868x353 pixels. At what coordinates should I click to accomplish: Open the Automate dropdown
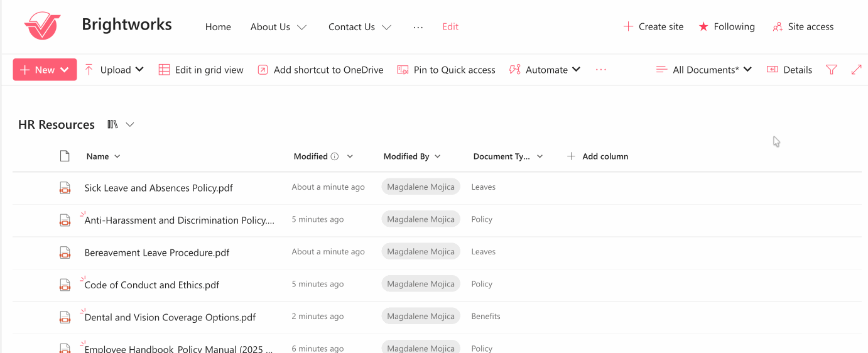click(x=545, y=70)
